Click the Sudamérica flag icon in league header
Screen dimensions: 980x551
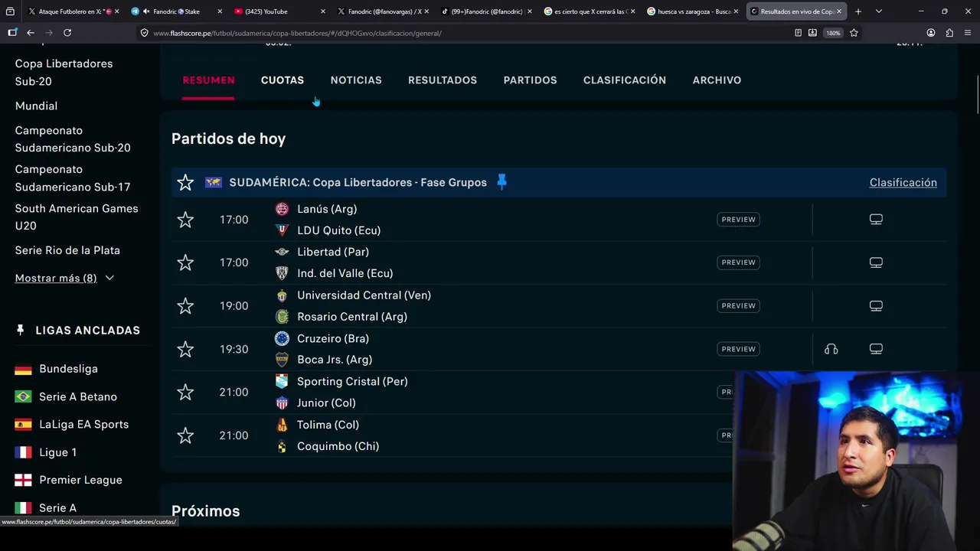pos(214,182)
